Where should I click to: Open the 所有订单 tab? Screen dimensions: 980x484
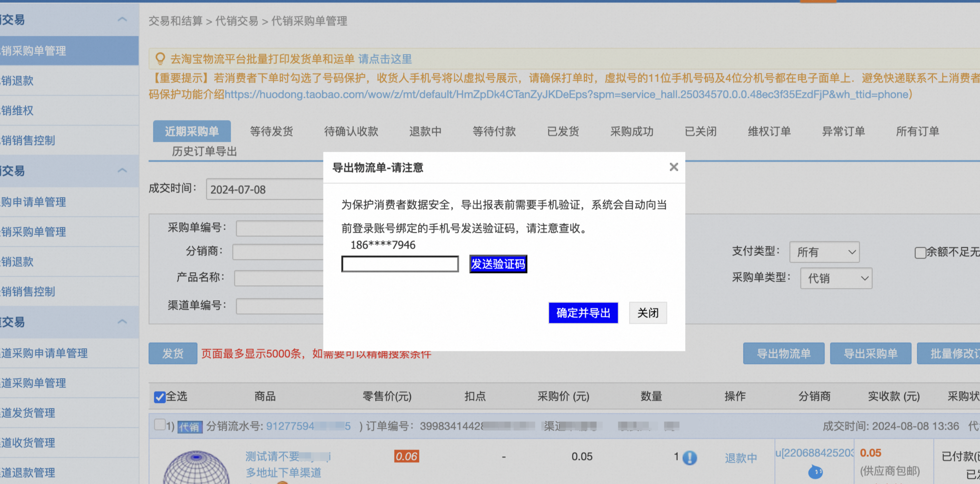click(917, 131)
